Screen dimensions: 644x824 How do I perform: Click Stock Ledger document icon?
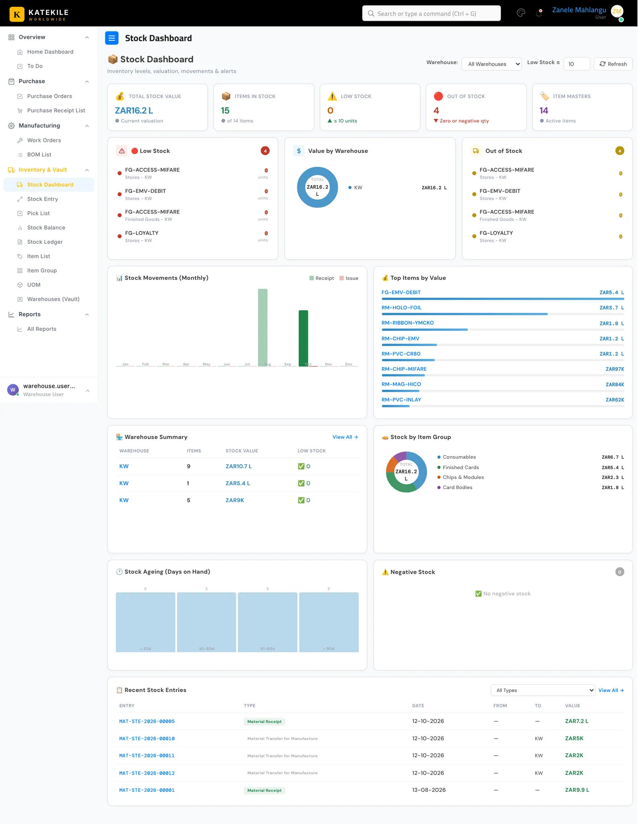20,242
